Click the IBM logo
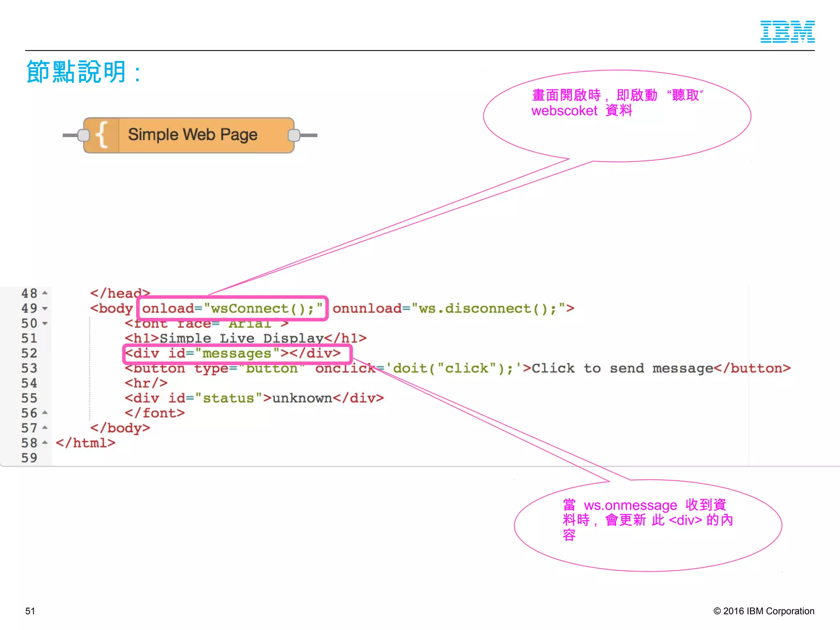The height and width of the screenshot is (630, 840). coord(787,32)
